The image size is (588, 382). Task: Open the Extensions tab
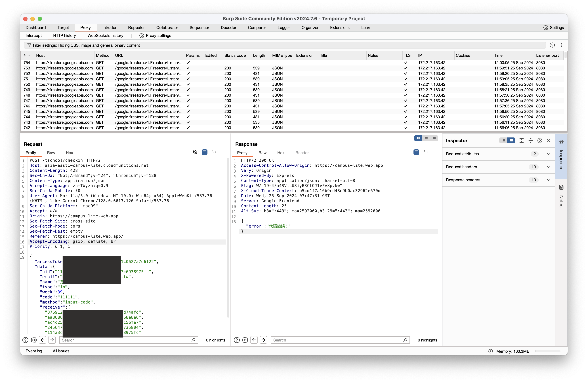[x=340, y=28]
